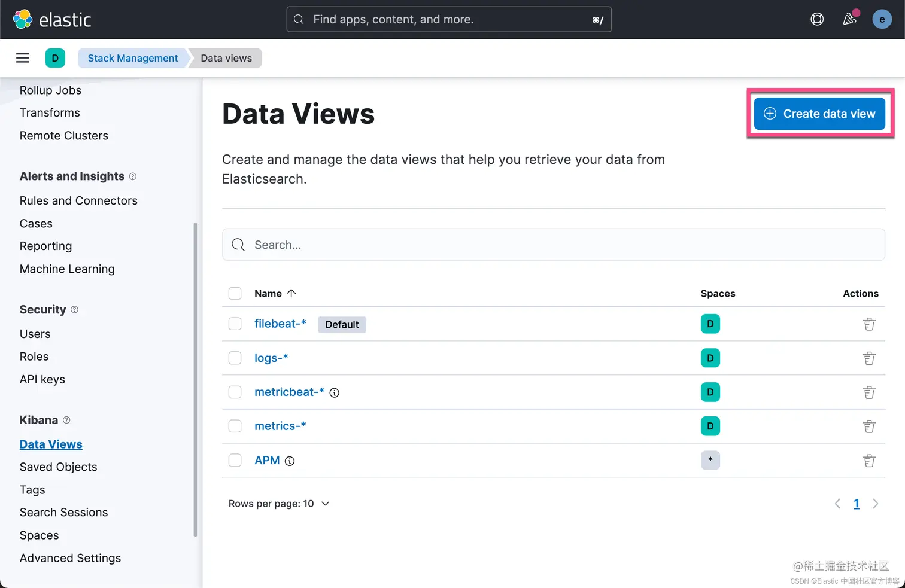Click info icon next to metricbeat-*
This screenshot has height=588, width=905.
[335, 393]
